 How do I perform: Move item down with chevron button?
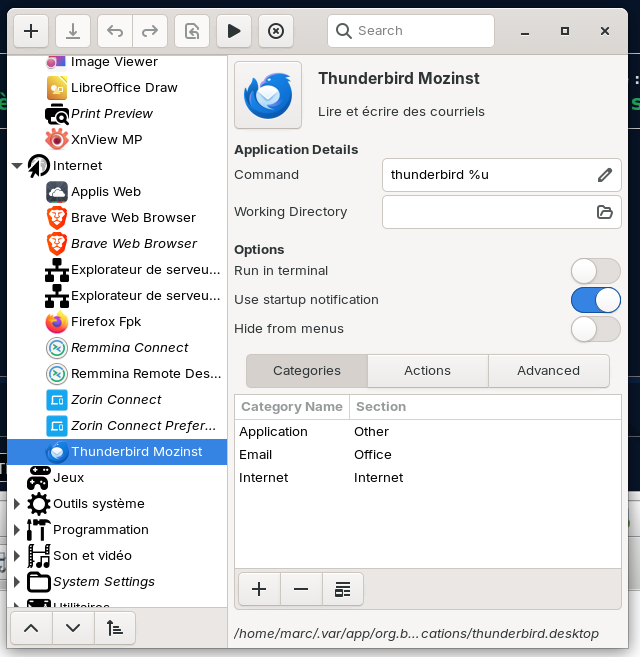(x=73, y=628)
